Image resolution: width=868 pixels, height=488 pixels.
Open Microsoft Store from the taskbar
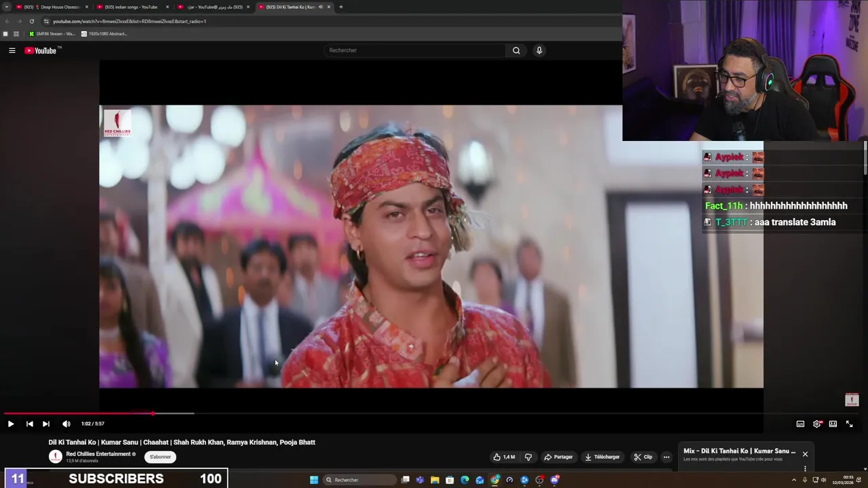(x=450, y=480)
